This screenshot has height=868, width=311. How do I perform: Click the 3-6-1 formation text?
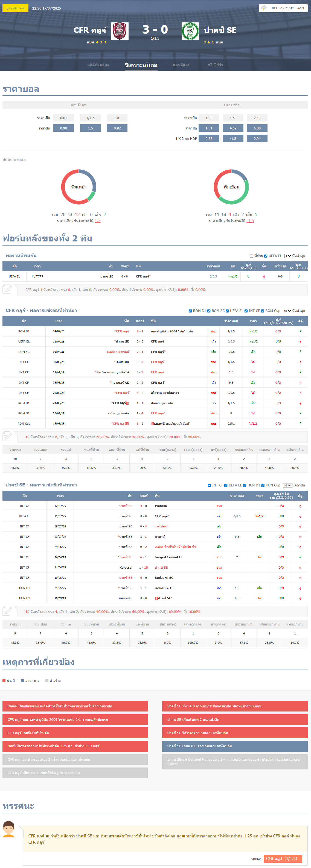click(x=209, y=42)
